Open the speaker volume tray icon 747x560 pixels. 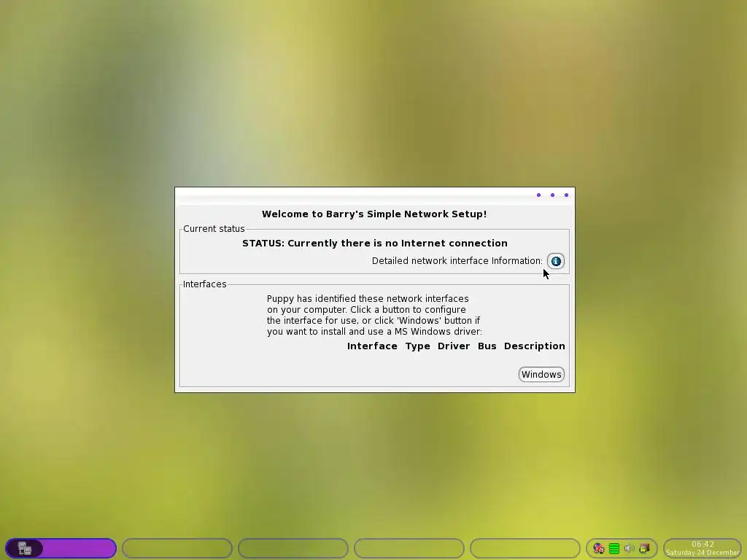pyautogui.click(x=630, y=548)
